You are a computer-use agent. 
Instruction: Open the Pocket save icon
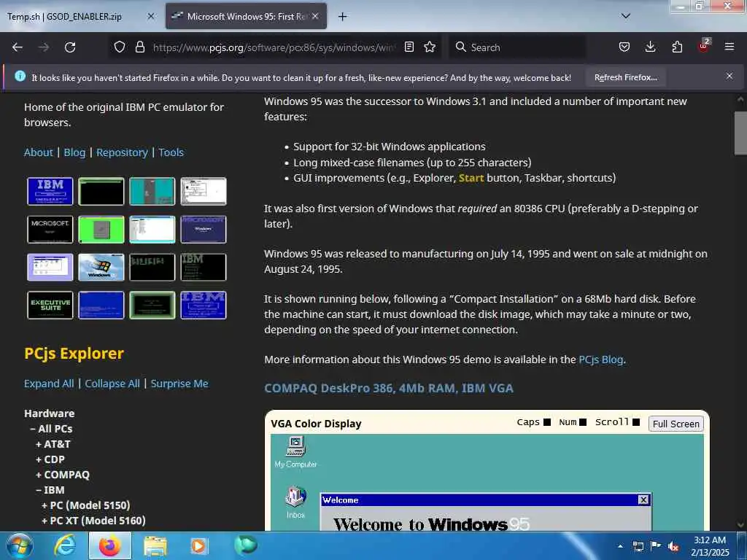pos(624,47)
